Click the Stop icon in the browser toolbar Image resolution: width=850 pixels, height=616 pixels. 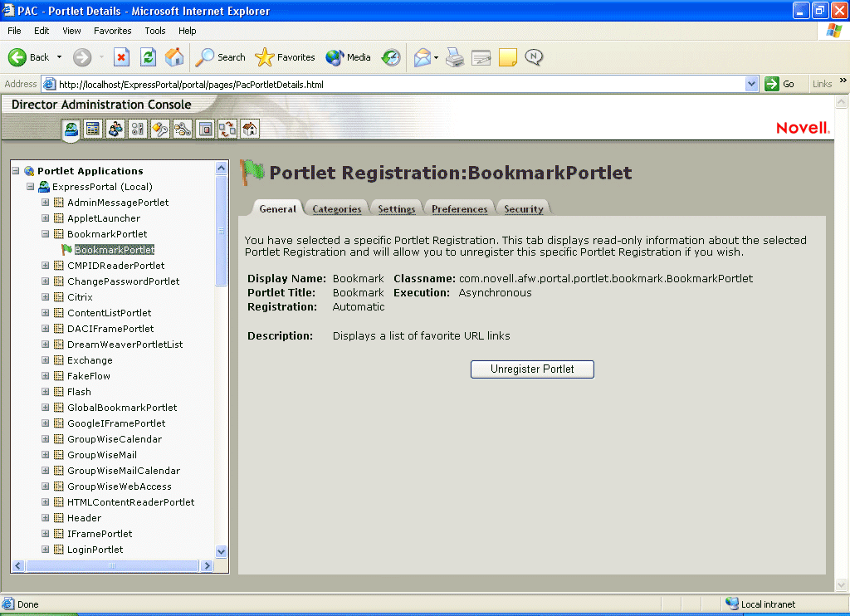(121, 57)
